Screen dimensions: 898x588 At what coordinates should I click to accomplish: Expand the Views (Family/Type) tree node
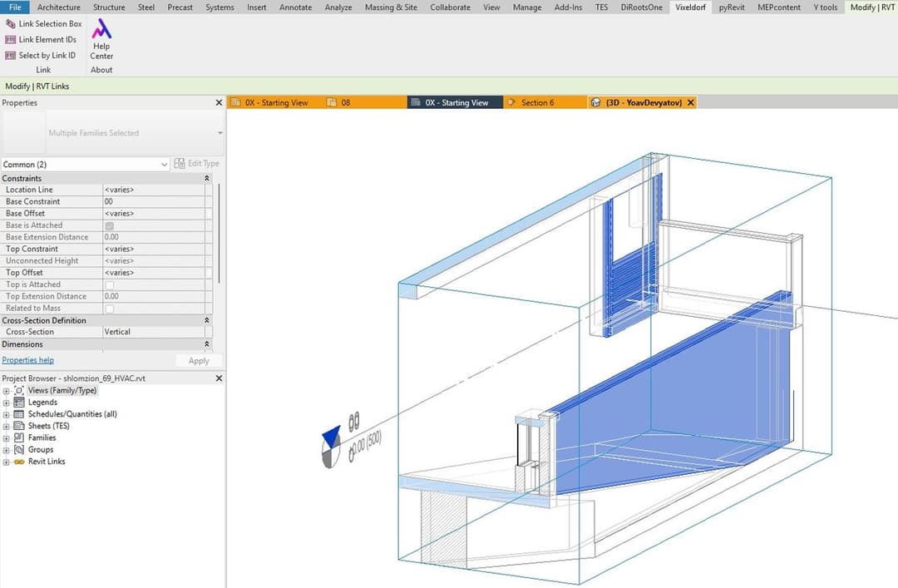(7, 391)
